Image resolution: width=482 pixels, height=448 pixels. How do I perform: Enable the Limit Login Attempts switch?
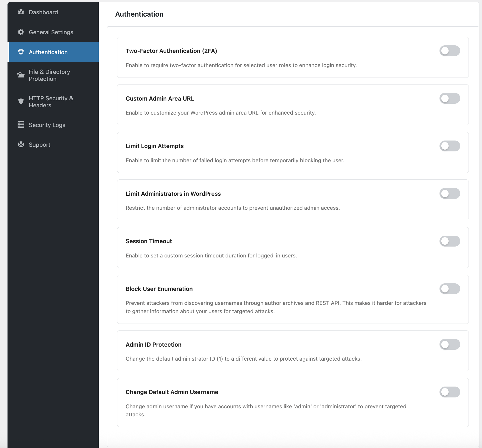(x=450, y=146)
